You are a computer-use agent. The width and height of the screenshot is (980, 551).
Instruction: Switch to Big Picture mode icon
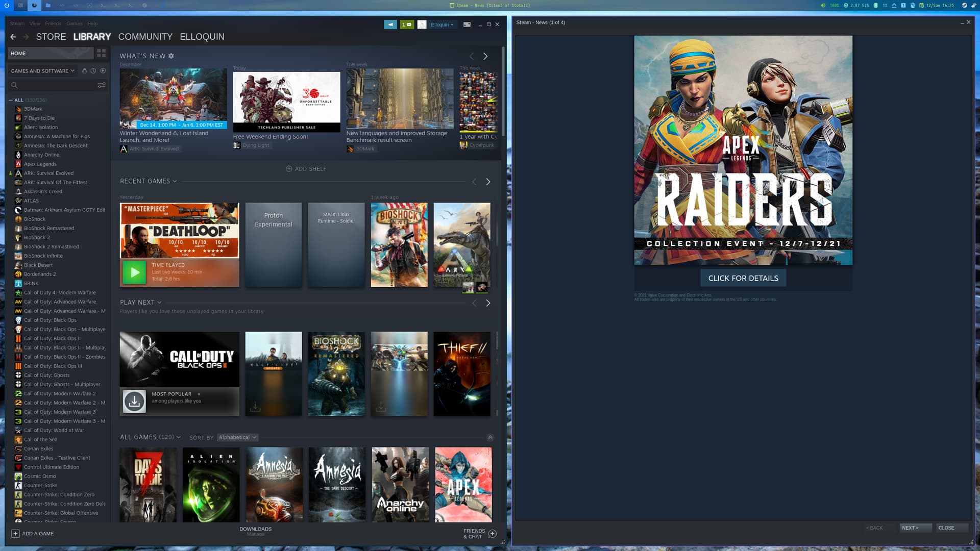coord(467,24)
